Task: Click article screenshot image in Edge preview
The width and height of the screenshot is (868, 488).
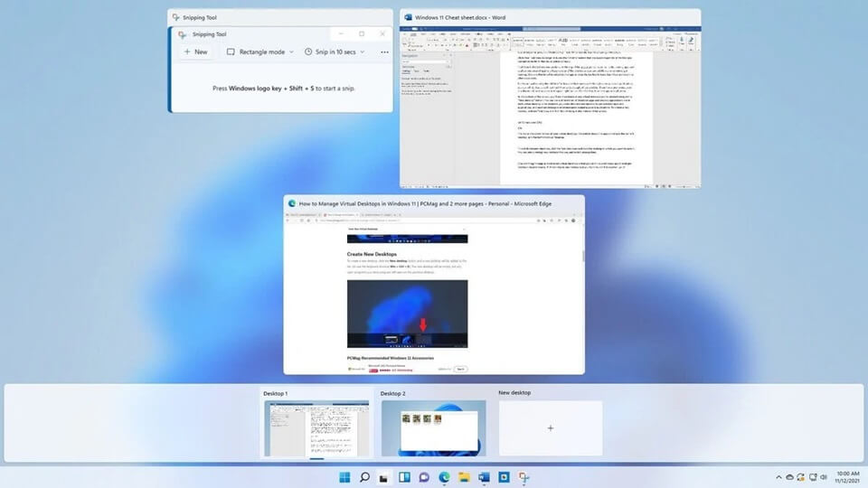Action: (408, 314)
